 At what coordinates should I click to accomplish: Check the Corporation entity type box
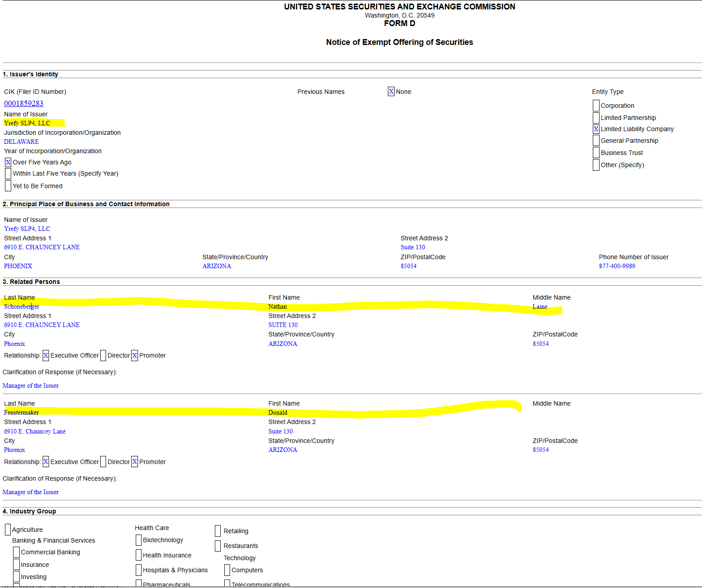point(596,106)
